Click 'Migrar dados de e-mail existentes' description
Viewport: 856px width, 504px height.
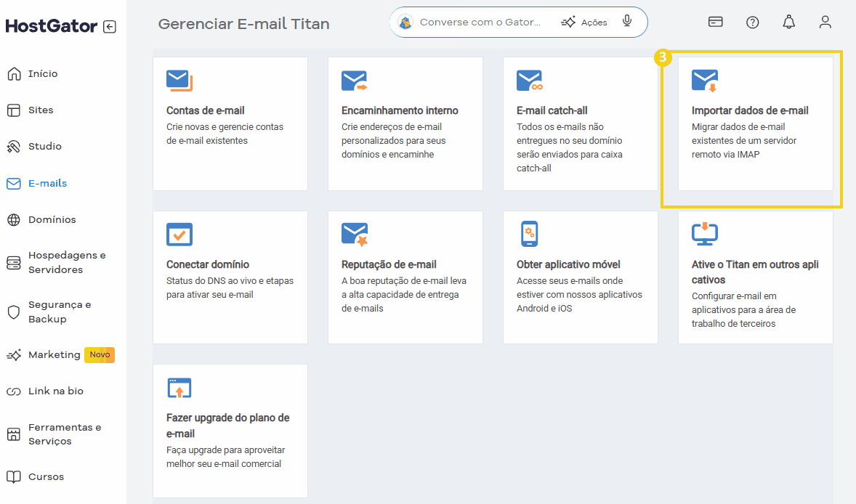click(744, 141)
